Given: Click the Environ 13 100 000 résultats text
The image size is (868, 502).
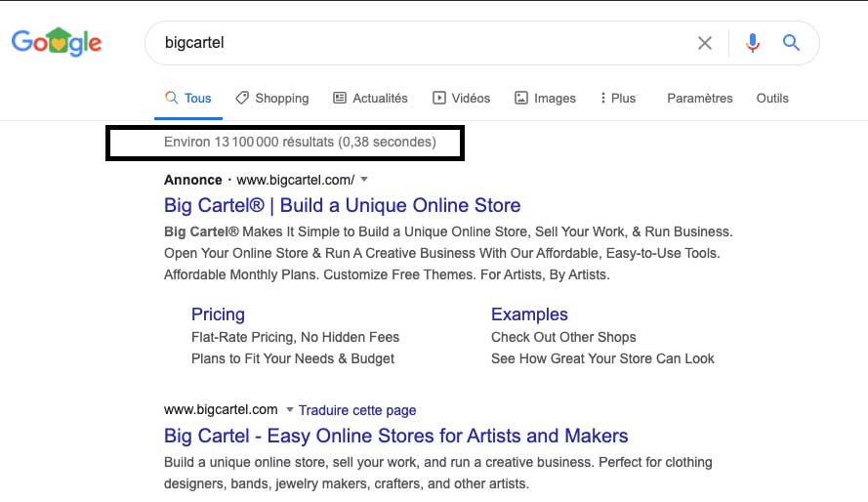Looking at the screenshot, I should (x=300, y=143).
